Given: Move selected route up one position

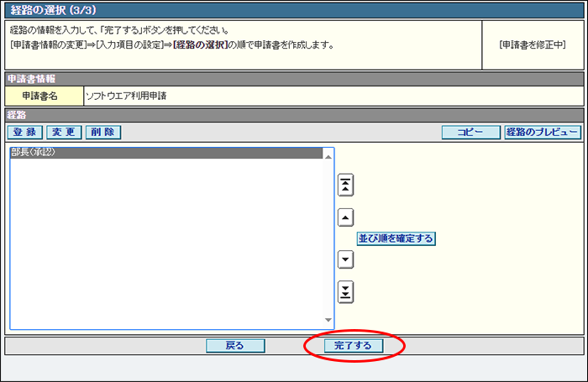Looking at the screenshot, I should [345, 217].
